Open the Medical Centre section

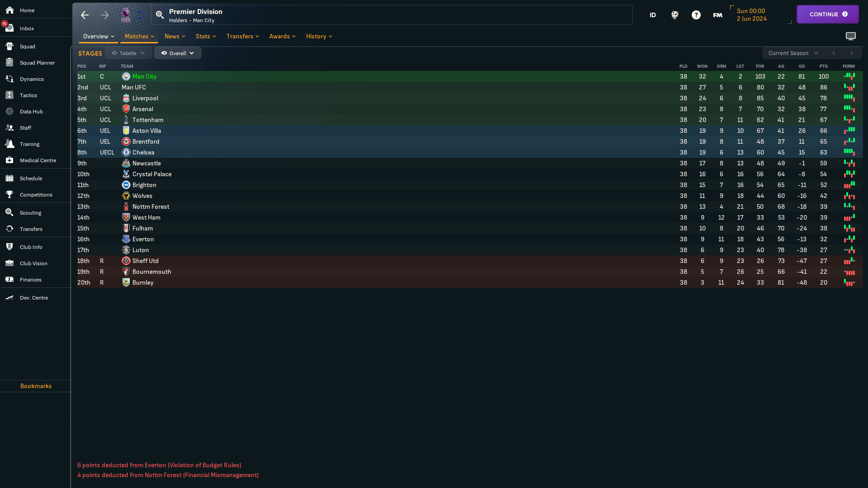click(x=38, y=160)
